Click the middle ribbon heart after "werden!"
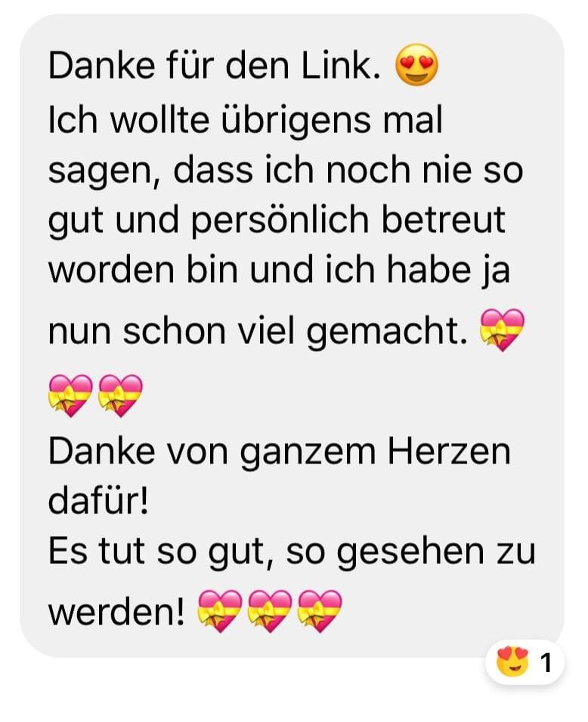Image resolution: width=588 pixels, height=722 pixels. pyautogui.click(x=270, y=612)
